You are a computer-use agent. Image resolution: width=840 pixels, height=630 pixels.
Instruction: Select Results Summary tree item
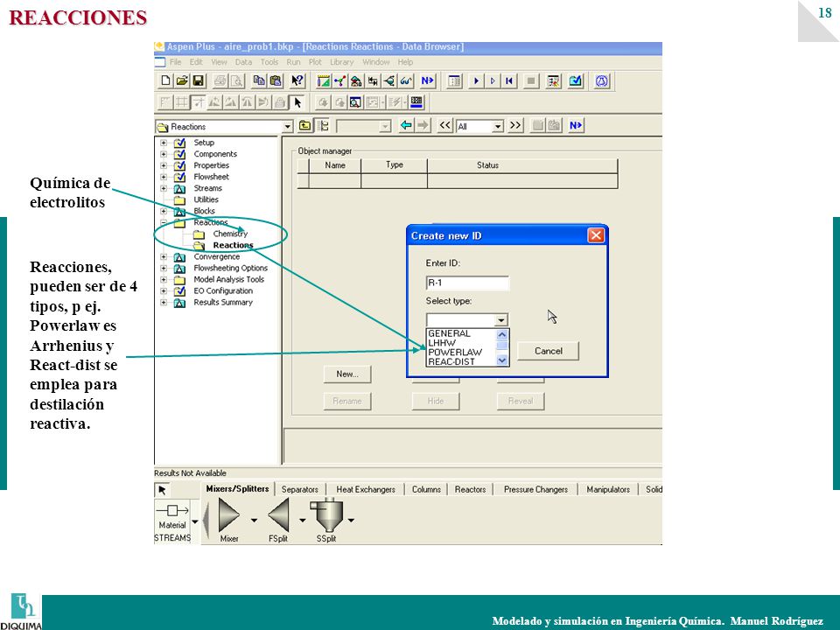223,302
